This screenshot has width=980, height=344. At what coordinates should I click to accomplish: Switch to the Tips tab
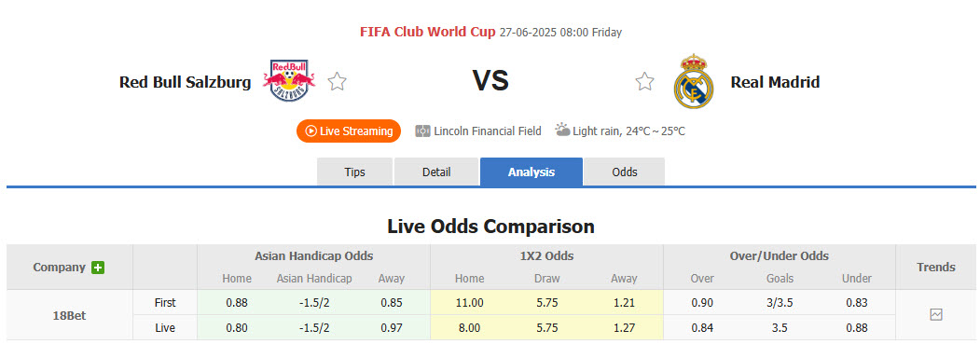[355, 172]
